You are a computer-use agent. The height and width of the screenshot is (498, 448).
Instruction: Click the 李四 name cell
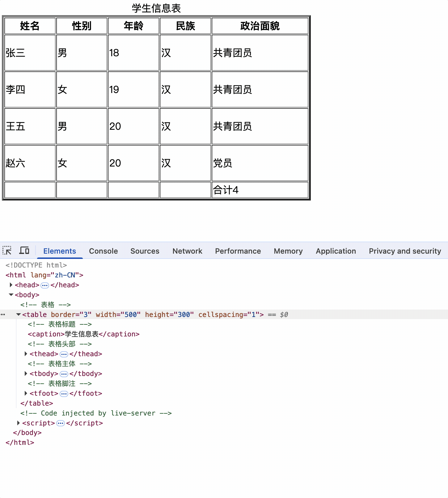point(30,90)
